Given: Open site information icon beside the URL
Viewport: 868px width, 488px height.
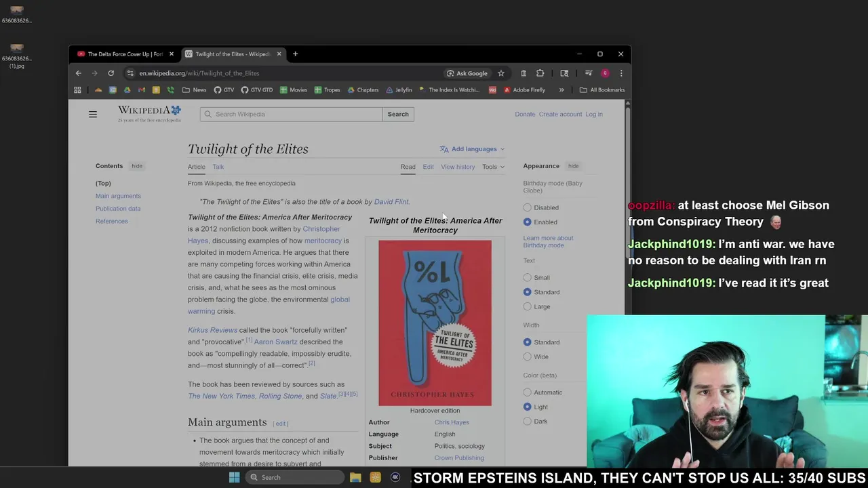Looking at the screenshot, I should 130,73.
